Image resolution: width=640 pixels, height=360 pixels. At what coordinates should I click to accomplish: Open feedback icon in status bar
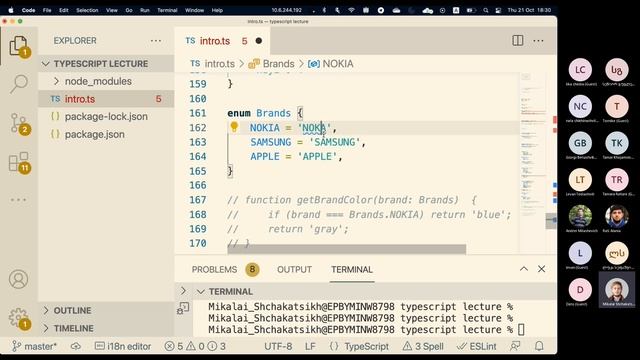click(x=515, y=346)
